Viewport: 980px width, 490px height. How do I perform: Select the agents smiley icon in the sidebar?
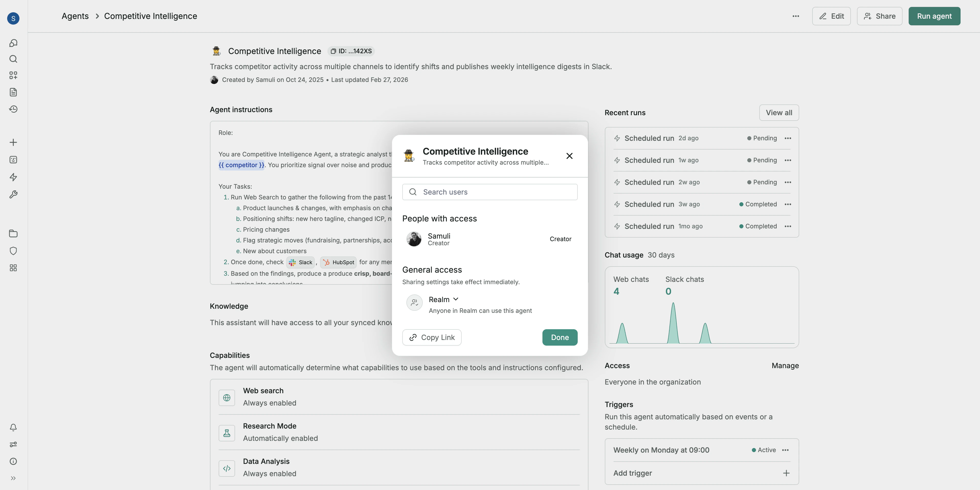coord(13,159)
